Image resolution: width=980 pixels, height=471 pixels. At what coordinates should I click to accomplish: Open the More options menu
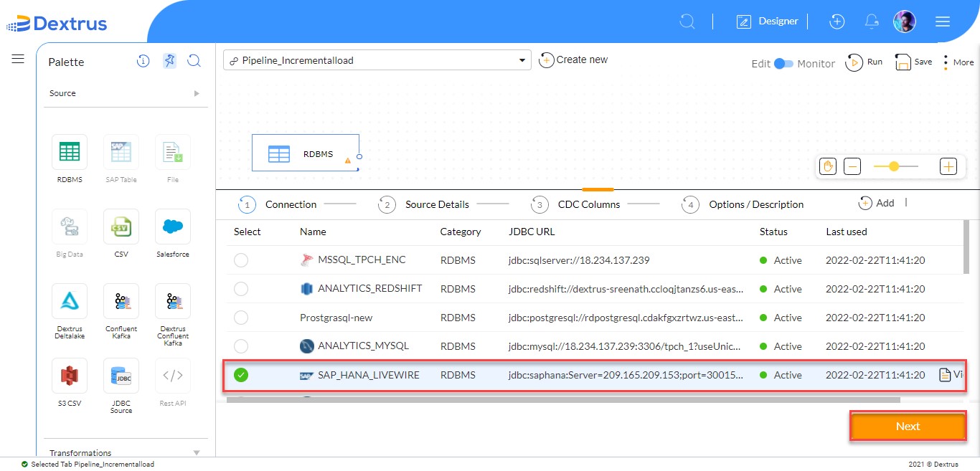[x=958, y=62]
